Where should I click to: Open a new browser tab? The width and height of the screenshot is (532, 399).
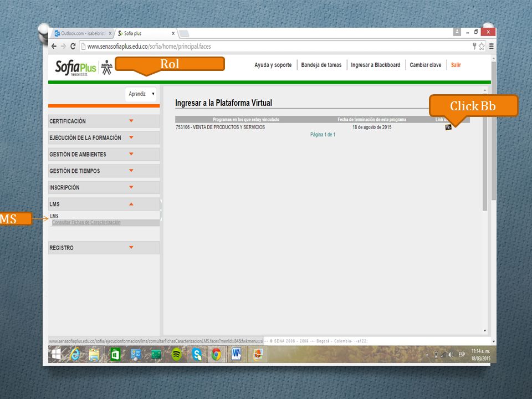183,34
